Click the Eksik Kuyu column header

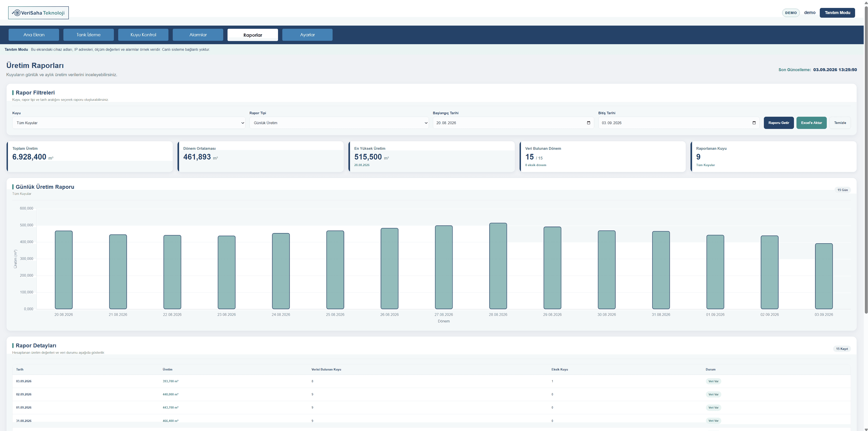pyautogui.click(x=560, y=370)
